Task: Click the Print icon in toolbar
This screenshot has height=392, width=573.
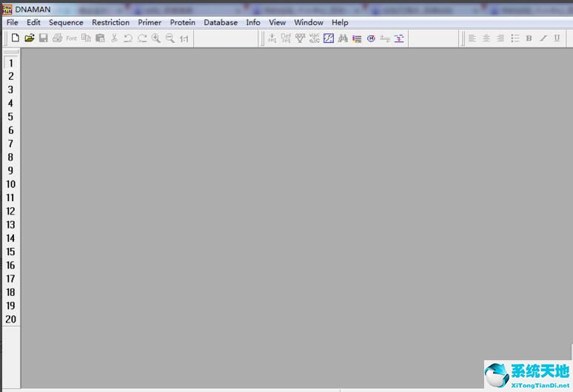Action: 58,38
